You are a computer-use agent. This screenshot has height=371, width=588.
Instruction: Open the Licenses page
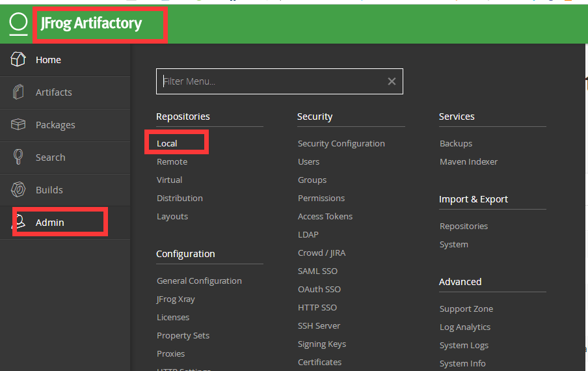click(x=173, y=318)
